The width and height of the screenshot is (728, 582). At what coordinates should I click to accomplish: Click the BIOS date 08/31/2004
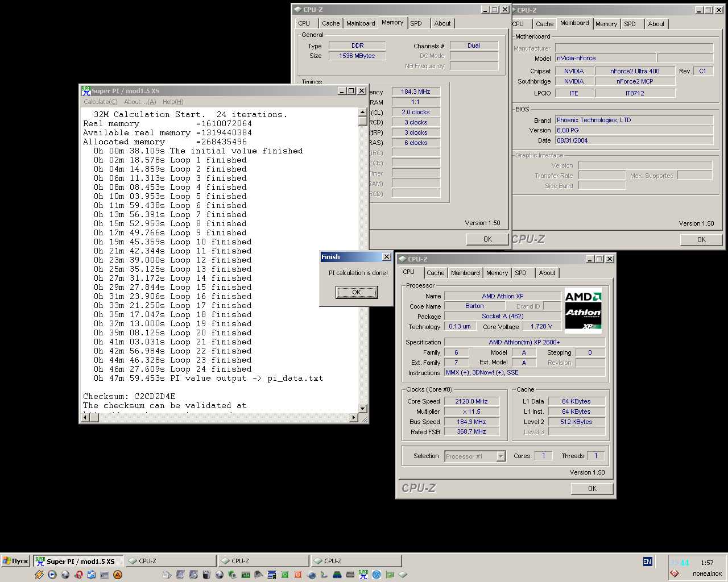click(x=634, y=140)
